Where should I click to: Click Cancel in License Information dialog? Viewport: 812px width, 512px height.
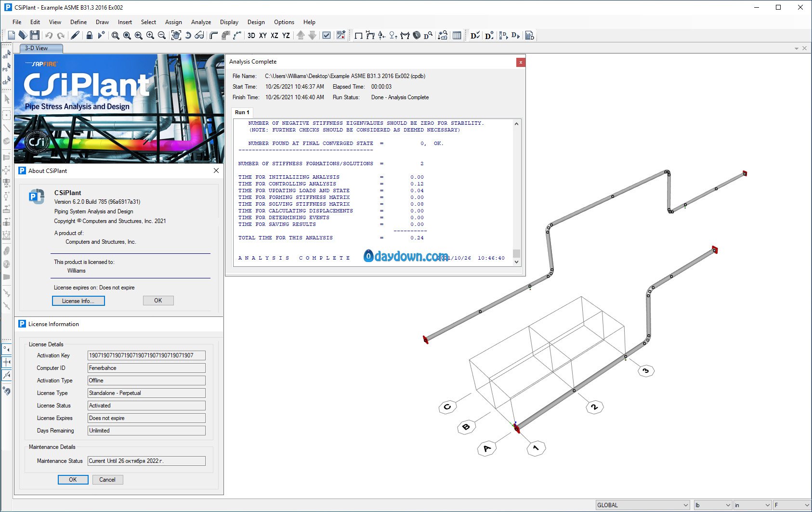coord(107,480)
